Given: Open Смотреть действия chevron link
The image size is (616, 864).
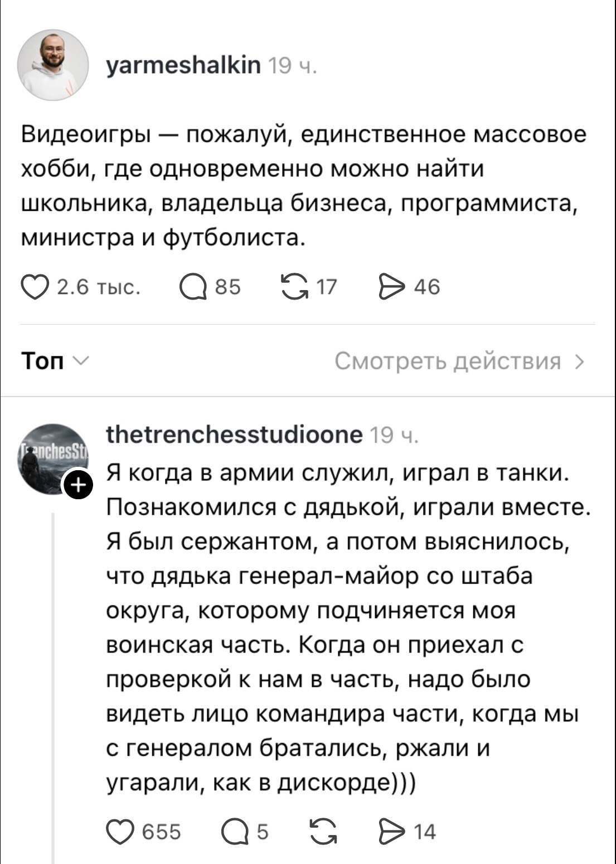Looking at the screenshot, I should [459, 361].
